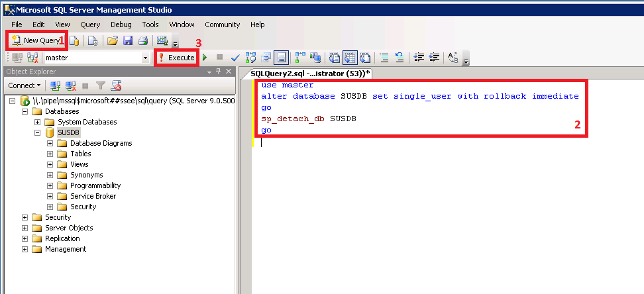Open the View menu

62,24
